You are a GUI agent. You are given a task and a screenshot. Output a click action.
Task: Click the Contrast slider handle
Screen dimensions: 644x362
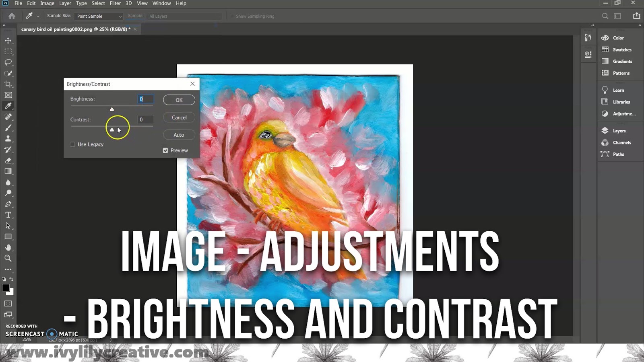tap(112, 130)
